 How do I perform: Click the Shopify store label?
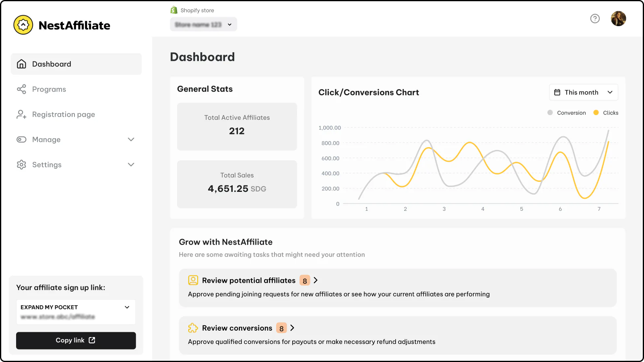[x=197, y=10]
